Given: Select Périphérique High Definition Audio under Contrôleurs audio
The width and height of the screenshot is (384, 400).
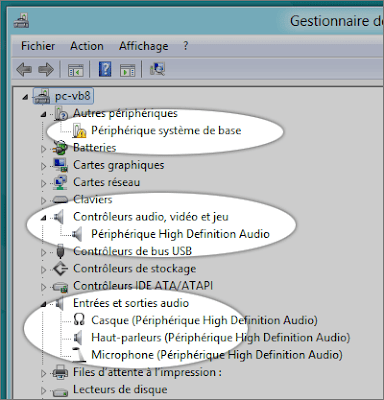Looking at the screenshot, I should (180, 234).
